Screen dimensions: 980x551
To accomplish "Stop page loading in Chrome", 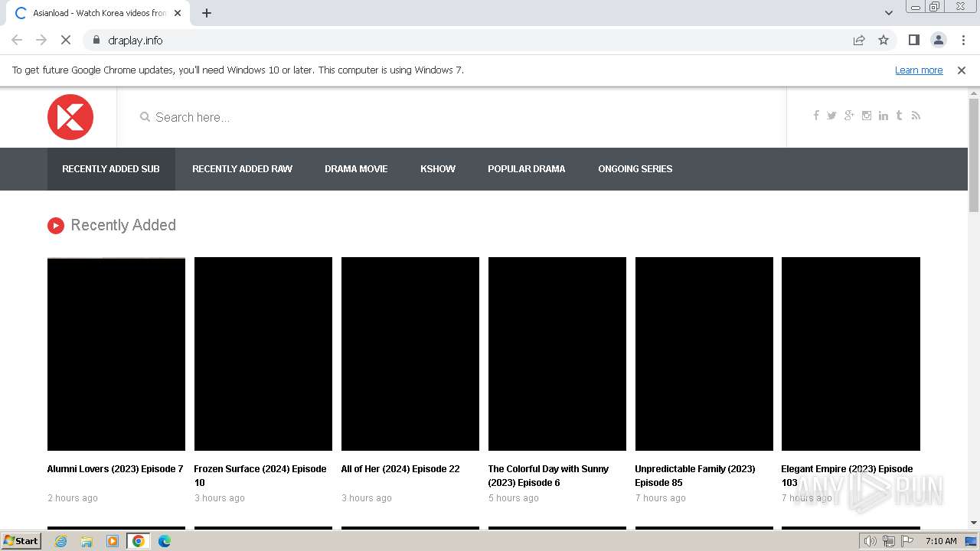I will pyautogui.click(x=66, y=41).
